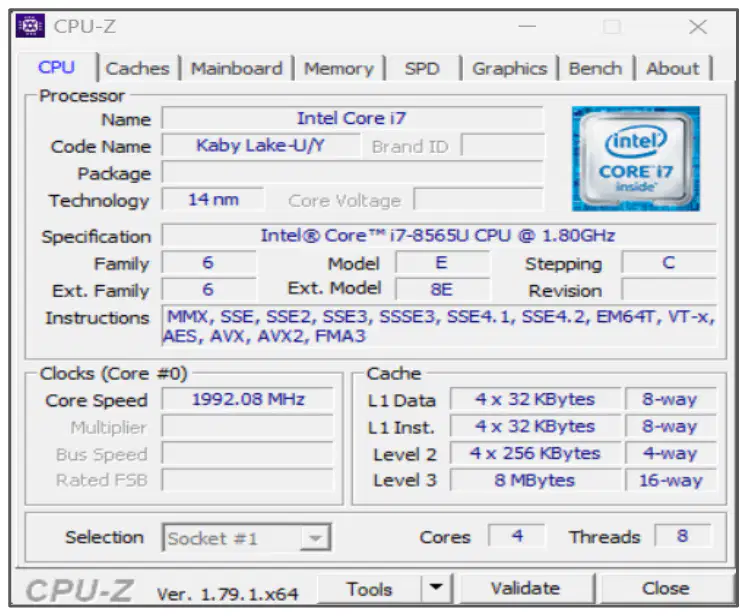This screenshot has width=742, height=616.
Task: Click the empty Bus Speed field
Action: click(247, 453)
